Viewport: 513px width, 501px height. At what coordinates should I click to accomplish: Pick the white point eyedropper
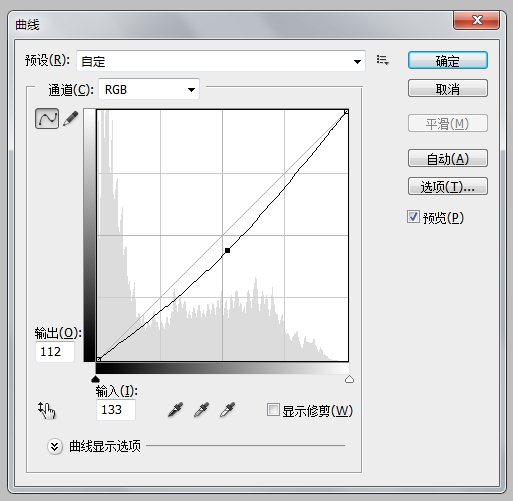click(227, 410)
